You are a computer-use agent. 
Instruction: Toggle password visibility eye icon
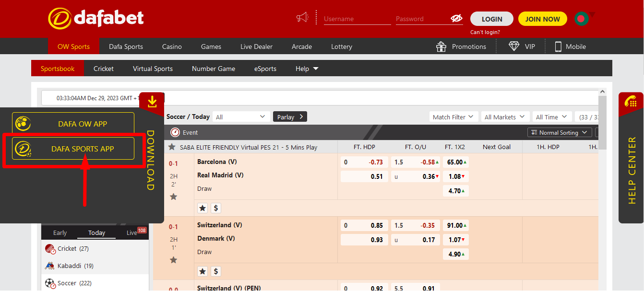(x=456, y=18)
